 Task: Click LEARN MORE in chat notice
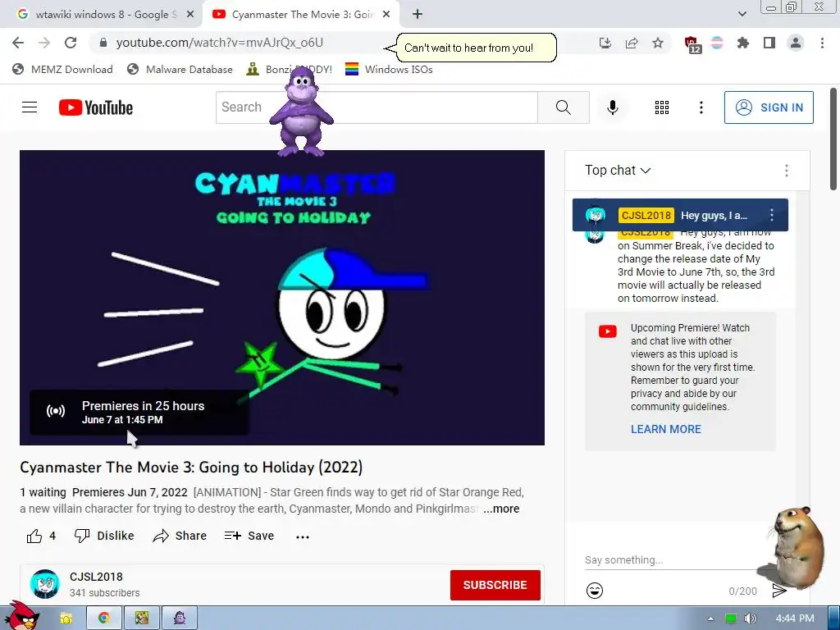(x=666, y=429)
